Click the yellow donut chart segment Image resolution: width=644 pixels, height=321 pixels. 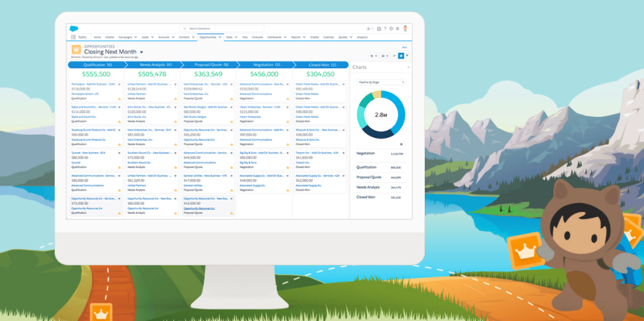(376, 95)
